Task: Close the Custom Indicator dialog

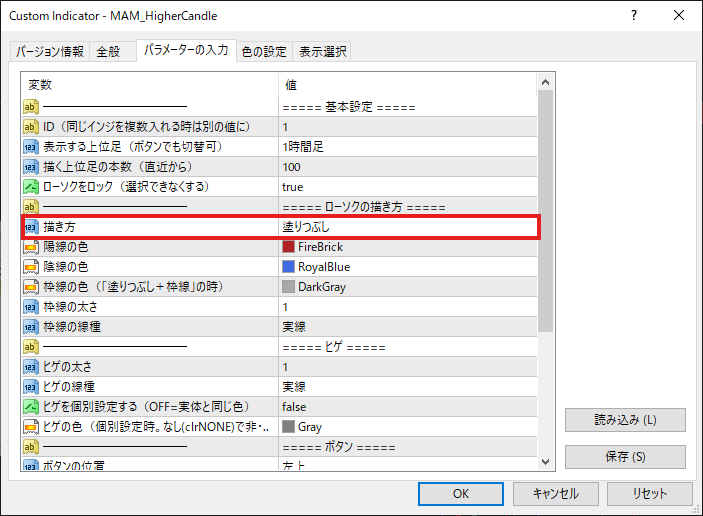Action: click(x=679, y=15)
